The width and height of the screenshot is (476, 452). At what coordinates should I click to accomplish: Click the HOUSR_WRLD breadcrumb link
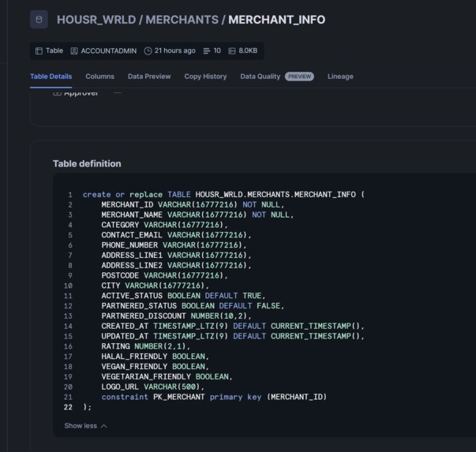click(96, 20)
